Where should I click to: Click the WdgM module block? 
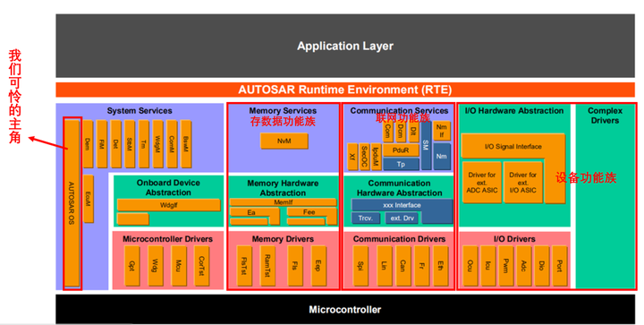157,144
